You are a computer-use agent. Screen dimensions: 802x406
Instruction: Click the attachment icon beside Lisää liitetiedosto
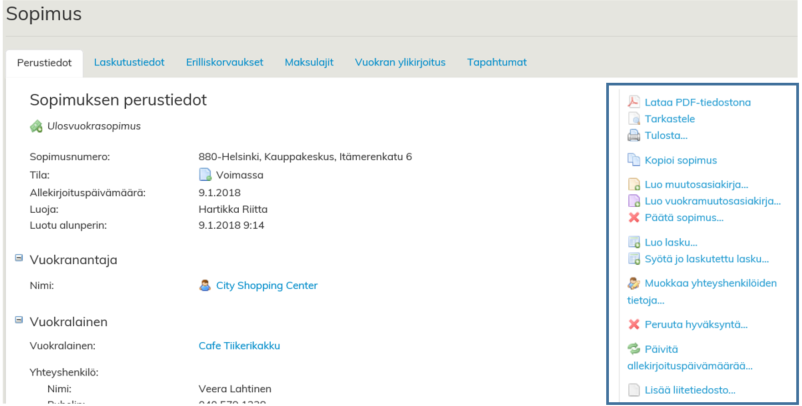(633, 390)
